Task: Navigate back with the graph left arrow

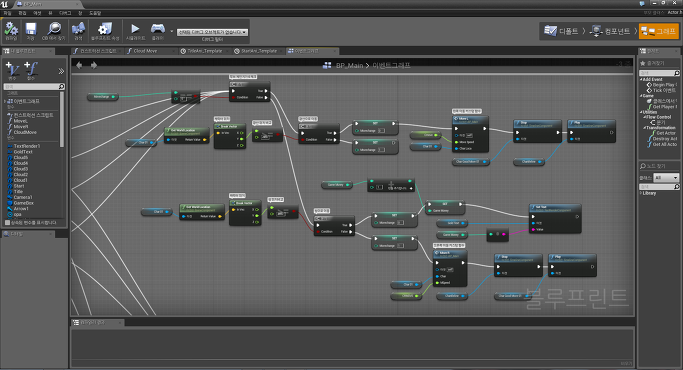Action: (79, 65)
